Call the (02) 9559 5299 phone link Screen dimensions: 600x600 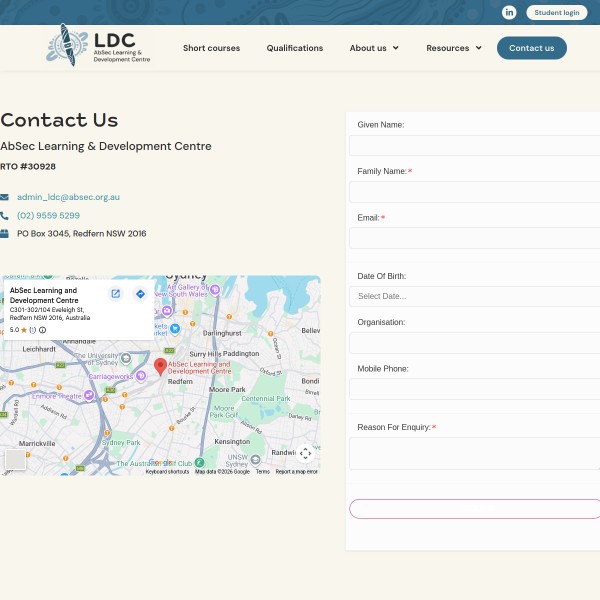point(48,215)
